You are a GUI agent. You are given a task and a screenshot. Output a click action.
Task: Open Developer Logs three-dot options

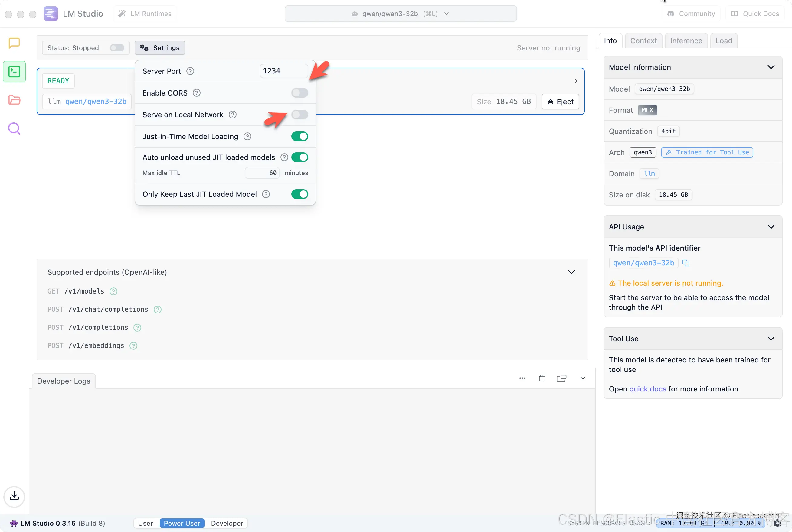click(522, 378)
